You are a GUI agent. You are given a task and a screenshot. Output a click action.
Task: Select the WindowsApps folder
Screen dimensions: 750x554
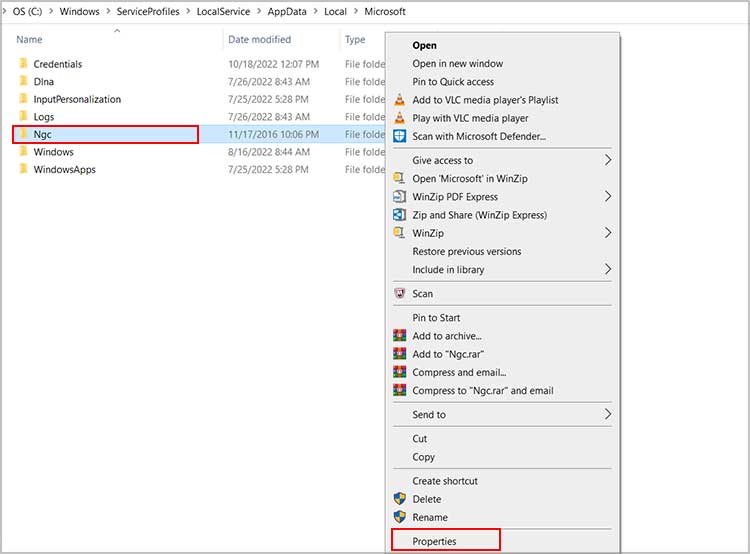pos(67,170)
